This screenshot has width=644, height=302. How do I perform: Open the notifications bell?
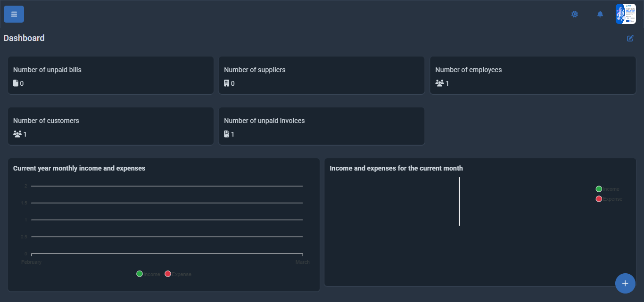click(x=600, y=14)
